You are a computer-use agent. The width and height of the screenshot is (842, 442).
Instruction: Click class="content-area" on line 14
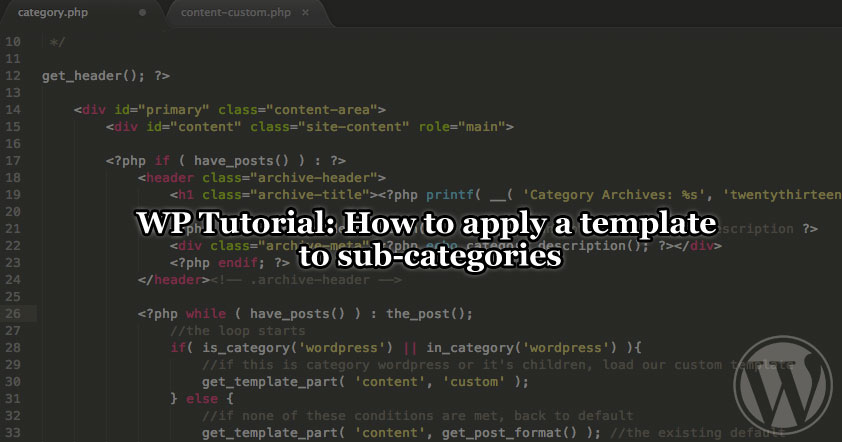(x=297, y=110)
